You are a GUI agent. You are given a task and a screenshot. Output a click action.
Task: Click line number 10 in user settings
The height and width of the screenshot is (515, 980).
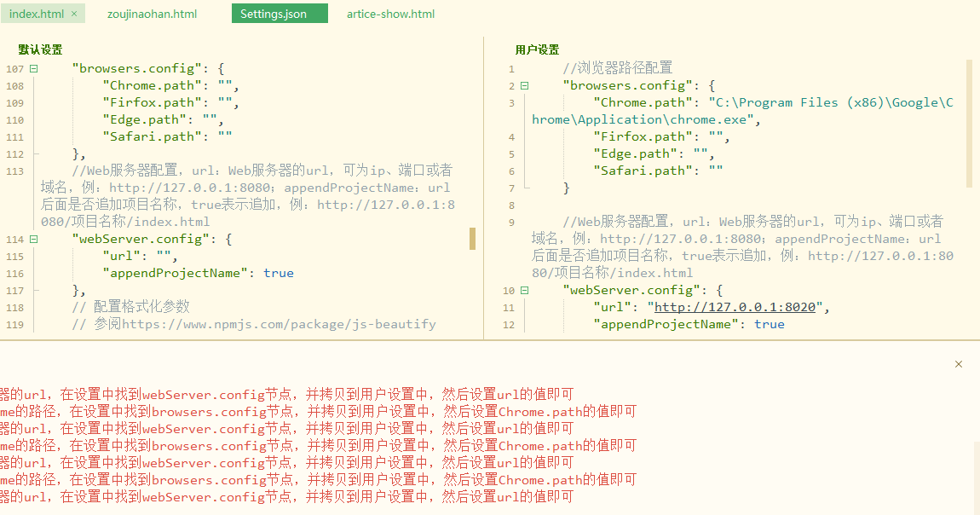coord(509,291)
